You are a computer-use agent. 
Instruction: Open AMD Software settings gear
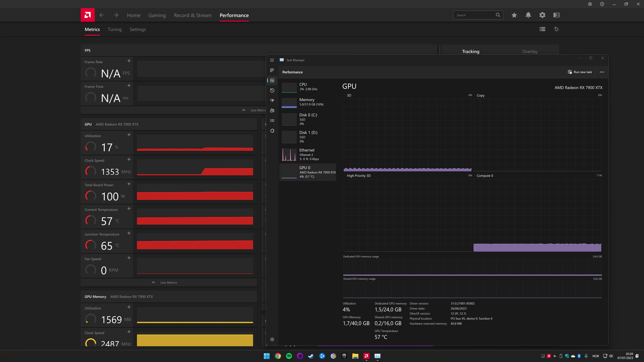542,15
